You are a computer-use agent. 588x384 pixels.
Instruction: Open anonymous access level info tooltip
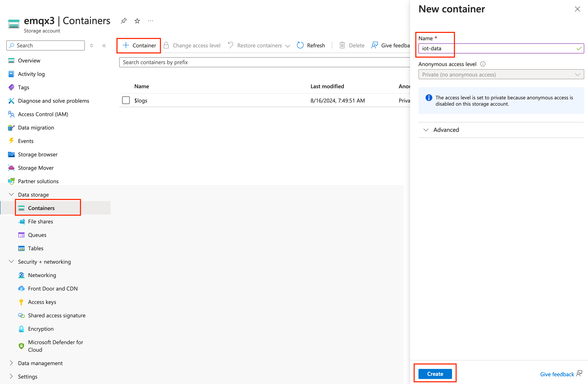click(x=483, y=64)
